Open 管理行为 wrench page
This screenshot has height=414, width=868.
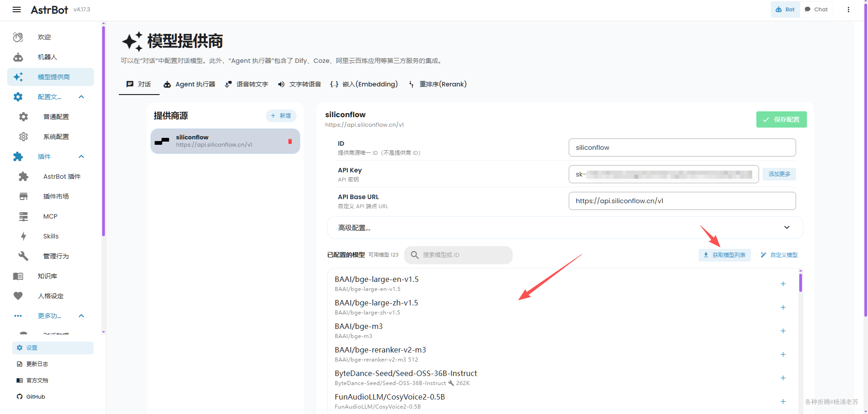[x=51, y=256]
